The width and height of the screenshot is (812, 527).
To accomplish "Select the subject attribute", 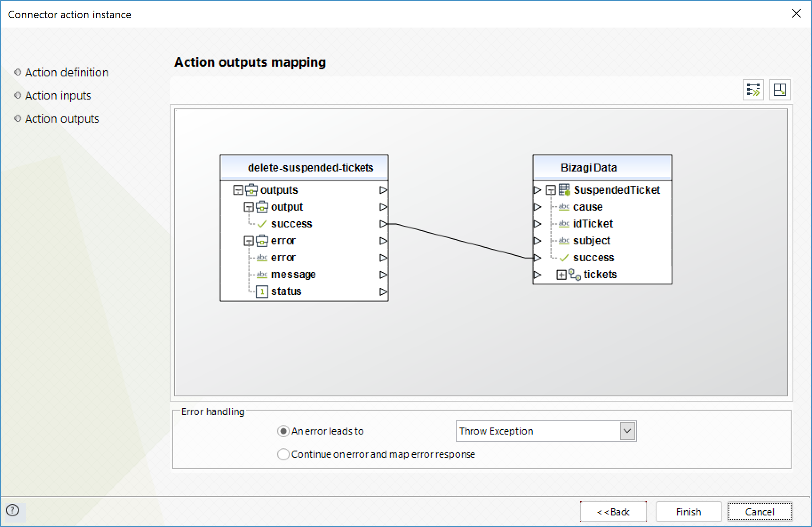I will [x=592, y=240].
